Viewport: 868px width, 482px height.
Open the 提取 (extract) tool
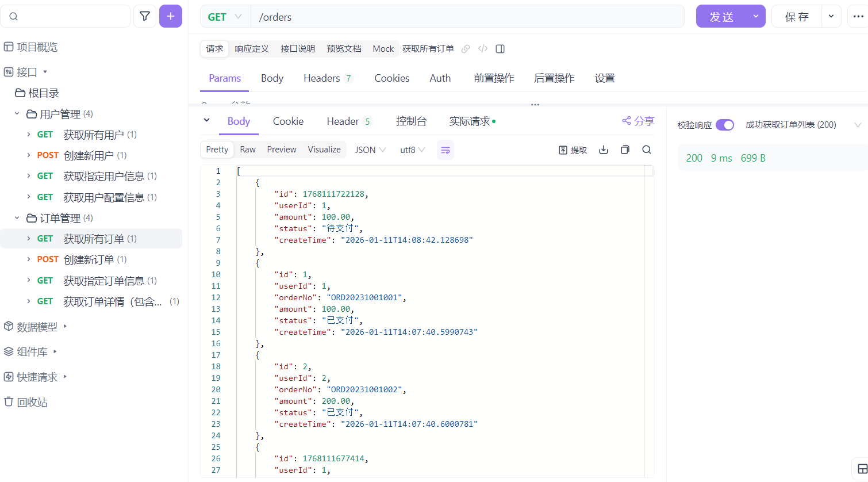point(573,150)
